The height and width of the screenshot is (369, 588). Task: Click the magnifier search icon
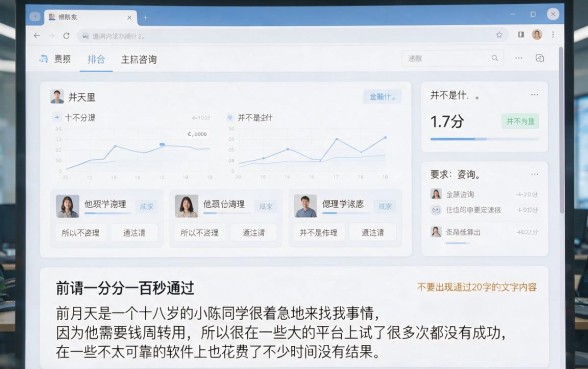[495, 58]
